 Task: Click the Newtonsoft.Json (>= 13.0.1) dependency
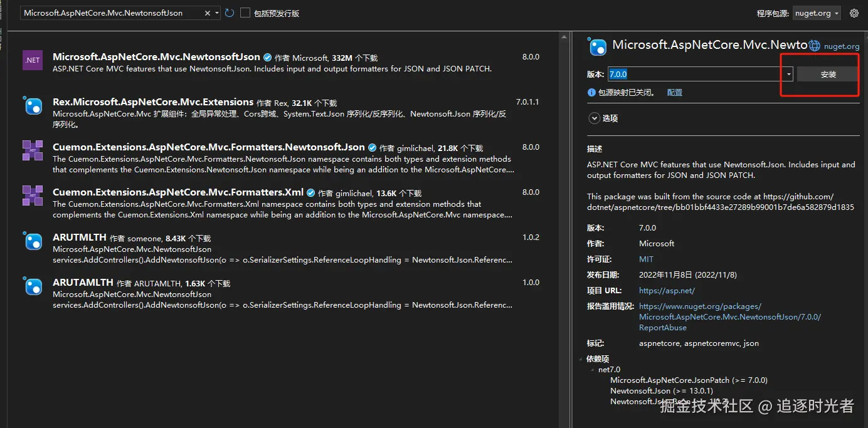pyautogui.click(x=662, y=391)
